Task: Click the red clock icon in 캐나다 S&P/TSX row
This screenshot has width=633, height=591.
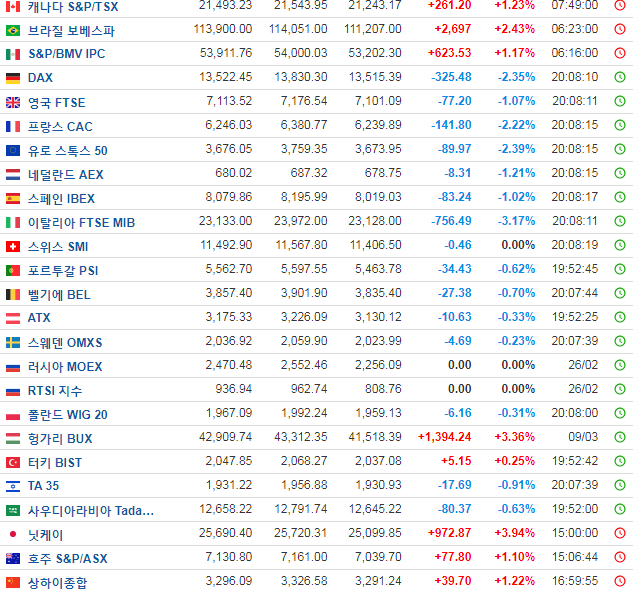Action: 620,5
